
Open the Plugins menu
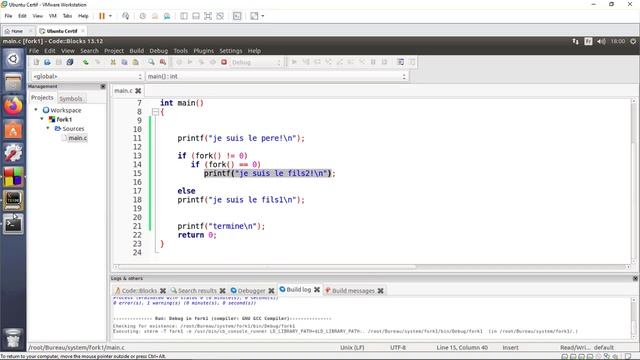204,51
